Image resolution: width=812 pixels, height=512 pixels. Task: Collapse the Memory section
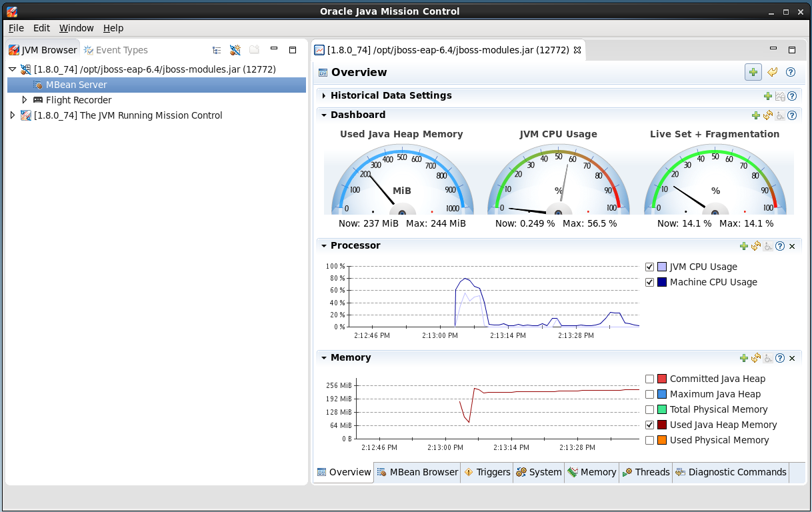(x=323, y=358)
